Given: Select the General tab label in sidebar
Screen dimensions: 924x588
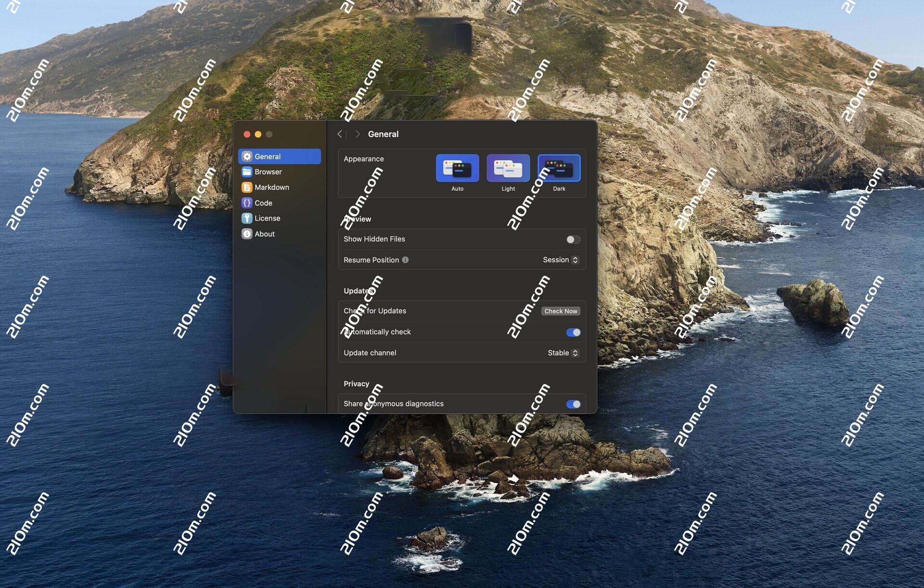Looking at the screenshot, I should pyautogui.click(x=268, y=156).
